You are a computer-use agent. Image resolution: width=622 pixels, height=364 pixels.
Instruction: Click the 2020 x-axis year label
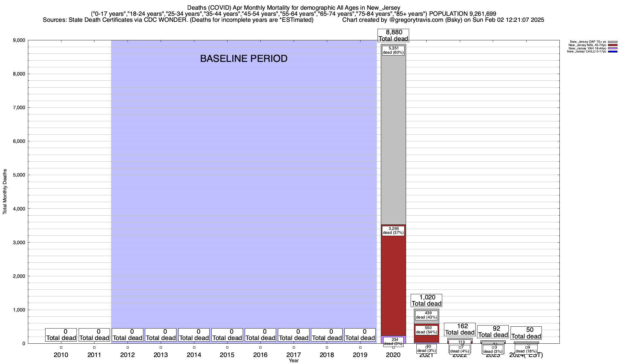click(x=393, y=355)
